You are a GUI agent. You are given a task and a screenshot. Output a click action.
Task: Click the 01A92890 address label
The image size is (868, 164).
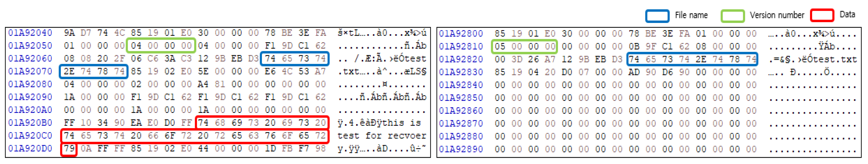click(x=461, y=149)
